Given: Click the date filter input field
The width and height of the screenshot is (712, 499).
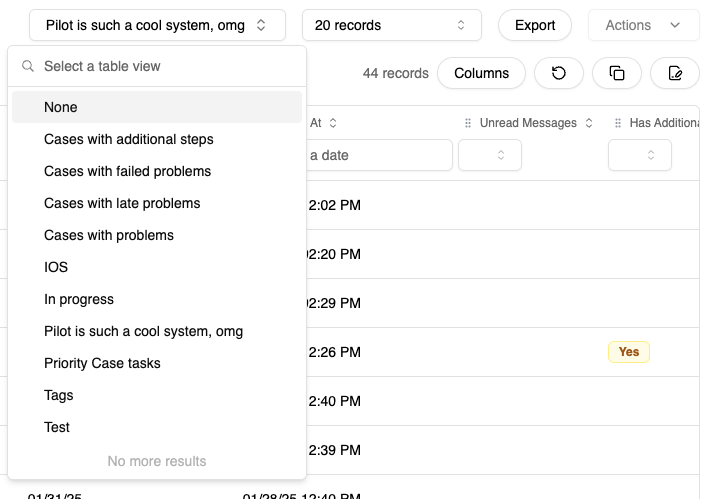Looking at the screenshot, I should coord(380,155).
